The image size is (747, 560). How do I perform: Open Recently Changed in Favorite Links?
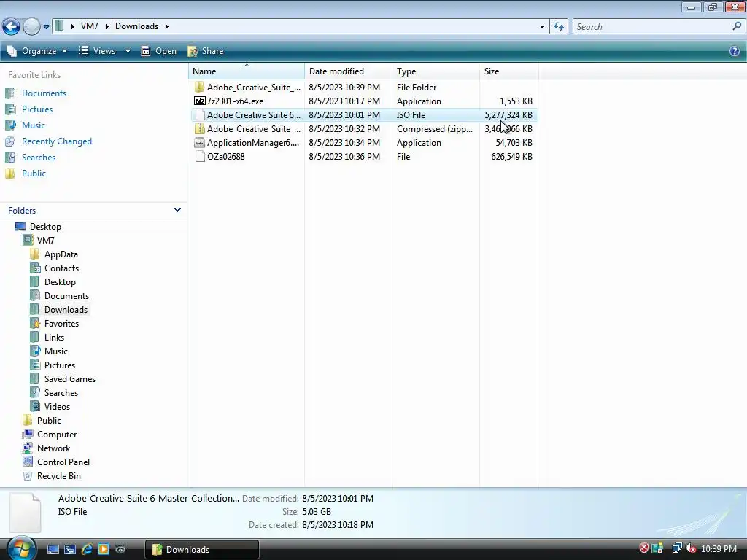57,141
